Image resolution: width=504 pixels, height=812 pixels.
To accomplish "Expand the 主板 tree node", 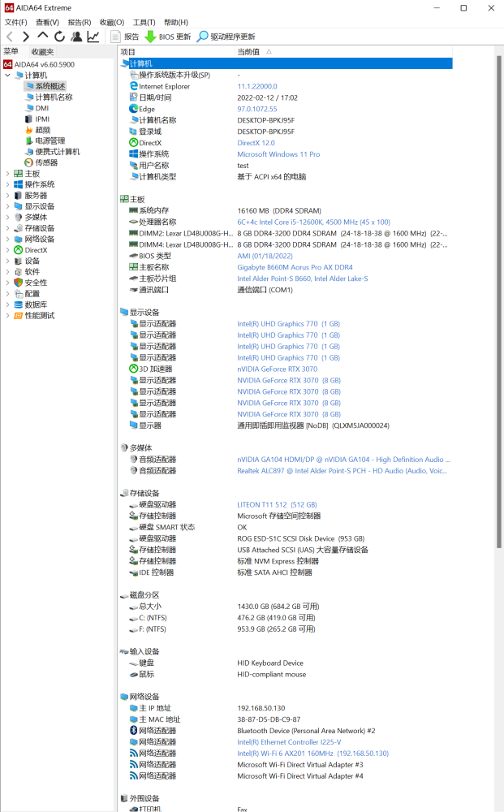I will click(8, 174).
